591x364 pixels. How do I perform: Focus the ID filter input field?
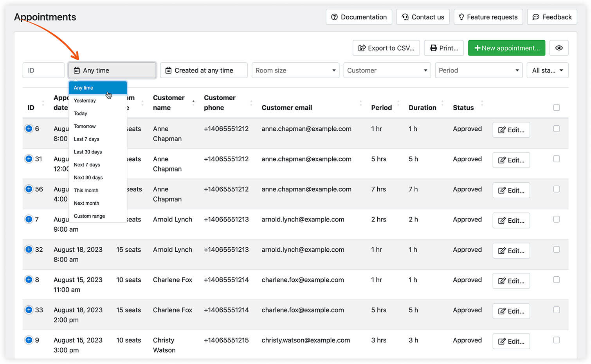click(x=43, y=70)
